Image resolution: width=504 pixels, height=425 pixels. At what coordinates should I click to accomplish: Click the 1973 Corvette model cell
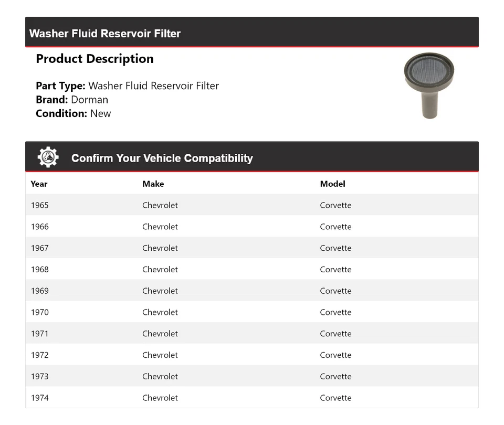tap(335, 376)
